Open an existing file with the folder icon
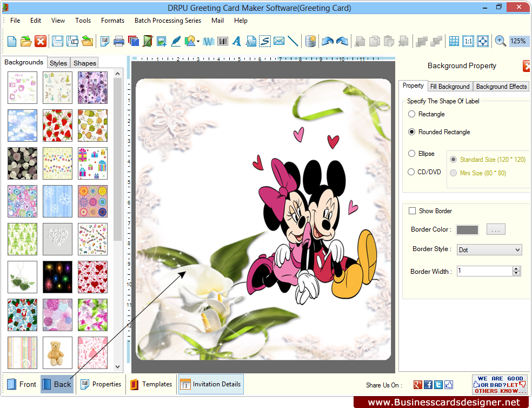This screenshot has height=408, width=532. tap(26, 42)
